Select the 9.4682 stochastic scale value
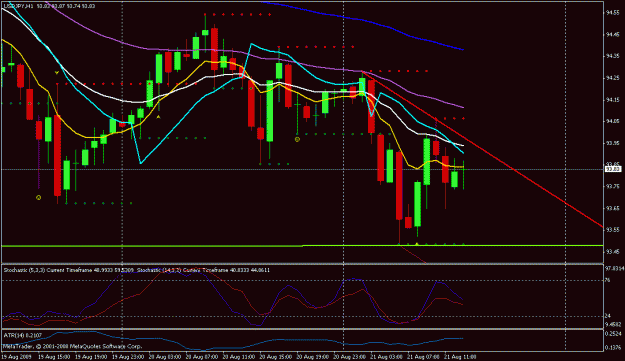The width and height of the screenshot is (625, 361). point(613,324)
